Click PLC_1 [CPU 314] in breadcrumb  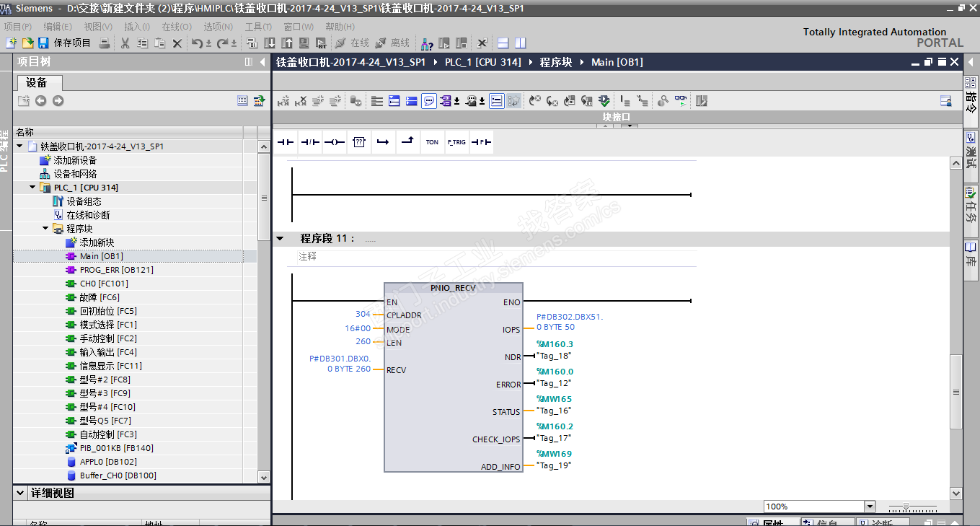[482, 62]
